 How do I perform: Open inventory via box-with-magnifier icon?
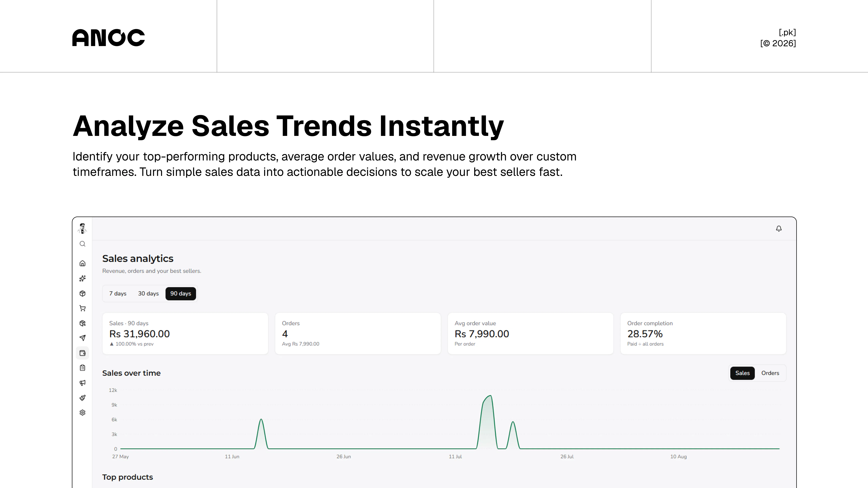point(83,323)
